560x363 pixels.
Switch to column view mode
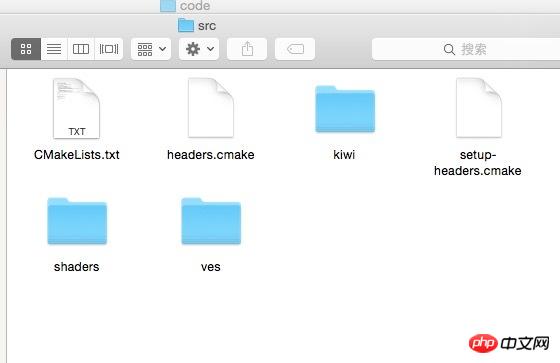click(x=81, y=49)
